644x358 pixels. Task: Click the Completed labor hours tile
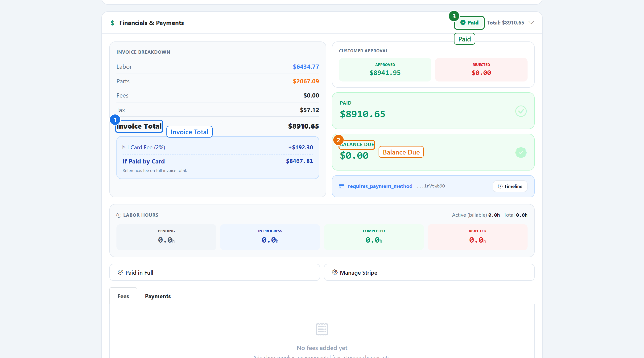(x=374, y=237)
